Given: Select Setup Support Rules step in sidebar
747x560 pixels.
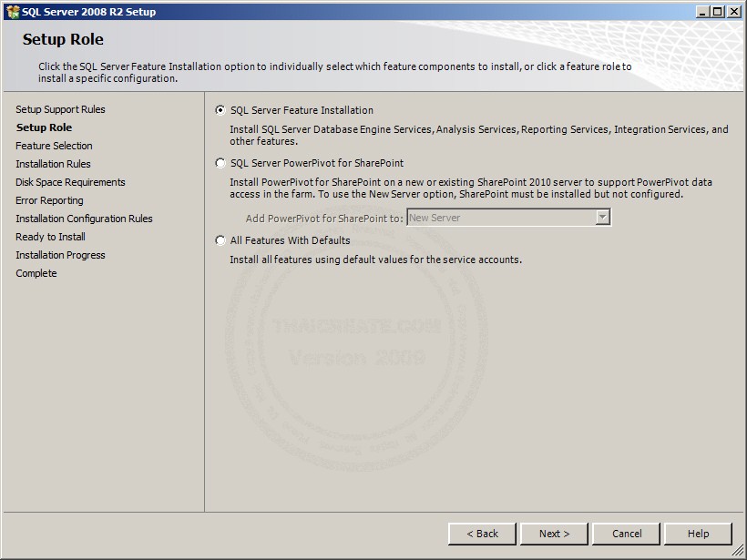Looking at the screenshot, I should click(x=60, y=109).
